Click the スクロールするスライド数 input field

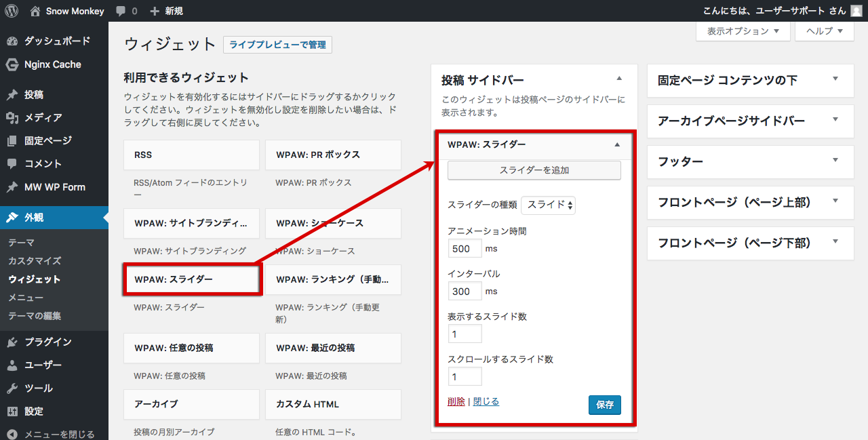tap(465, 377)
